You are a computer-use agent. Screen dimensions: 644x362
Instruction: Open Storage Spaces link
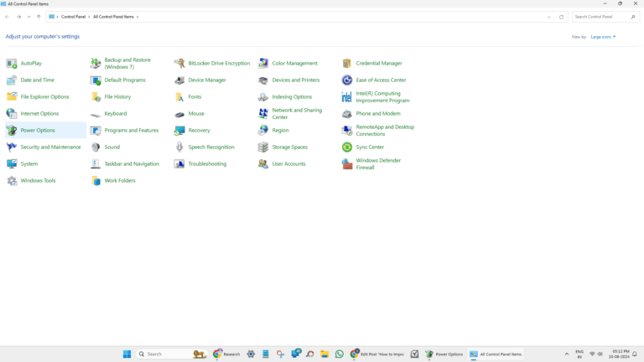pos(289,147)
